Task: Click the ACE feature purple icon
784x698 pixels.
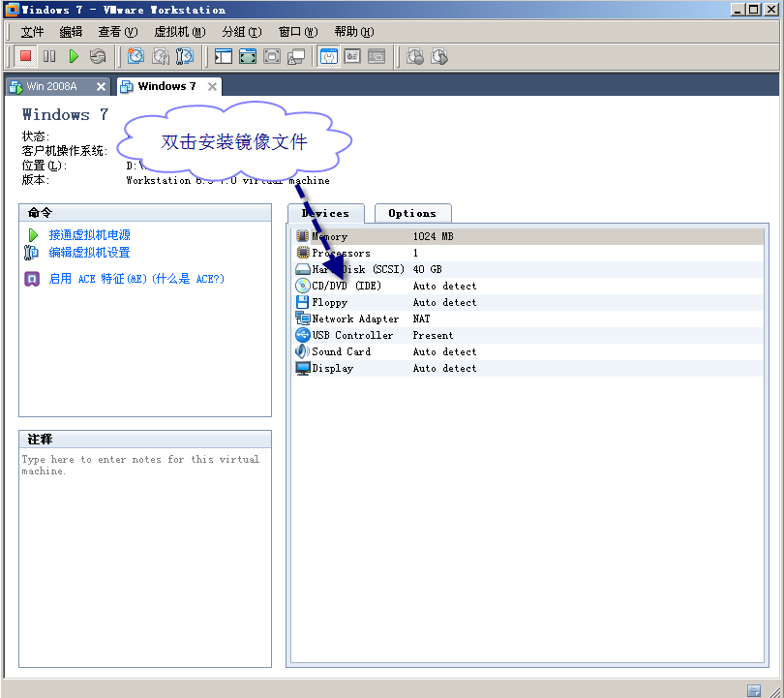Action: (x=32, y=279)
